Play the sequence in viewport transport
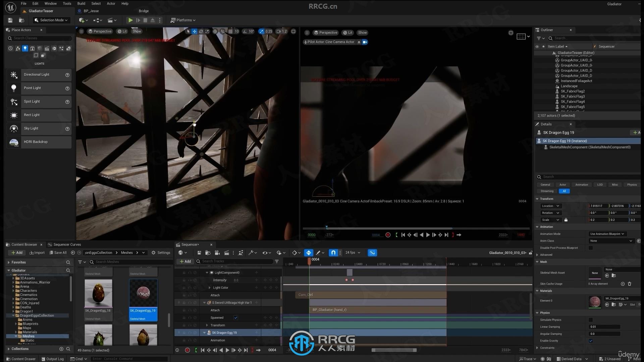Viewport: 644px width, 362px height. click(428, 235)
